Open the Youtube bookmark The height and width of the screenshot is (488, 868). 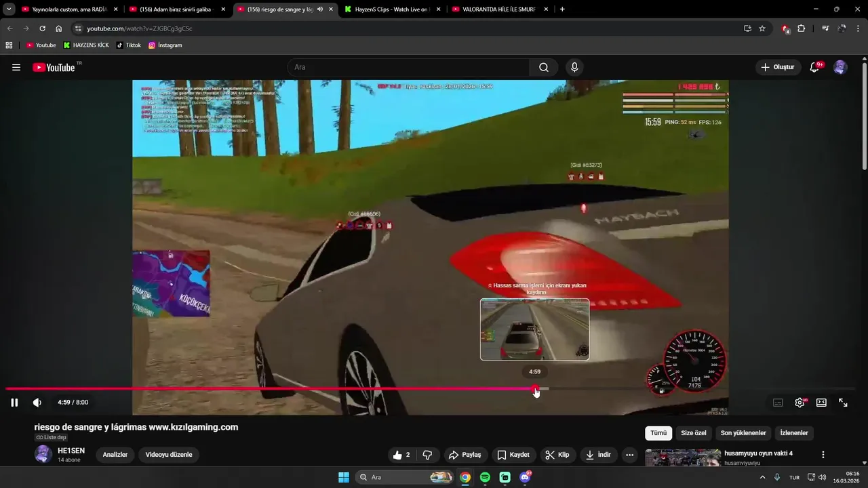point(41,45)
